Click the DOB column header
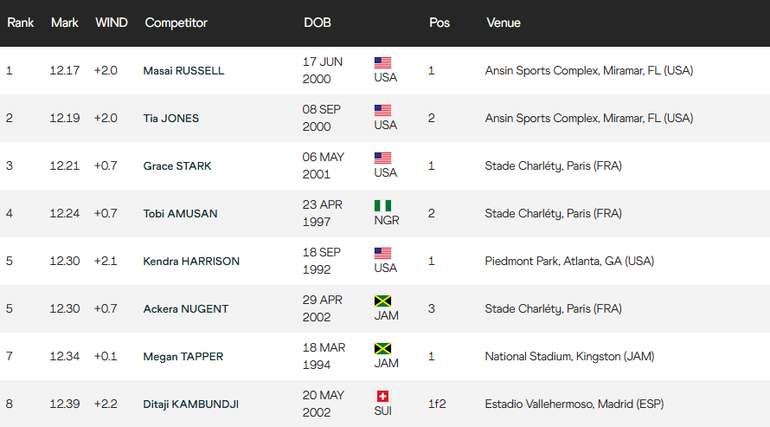770x427 pixels. (x=317, y=22)
